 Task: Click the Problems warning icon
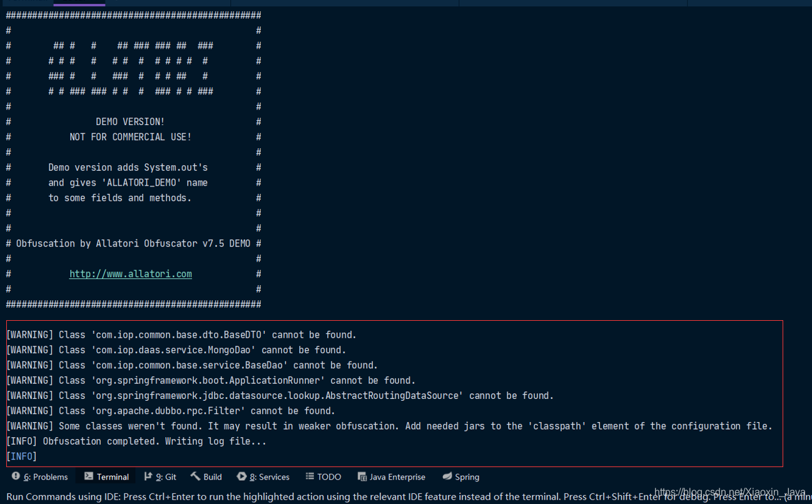16,476
